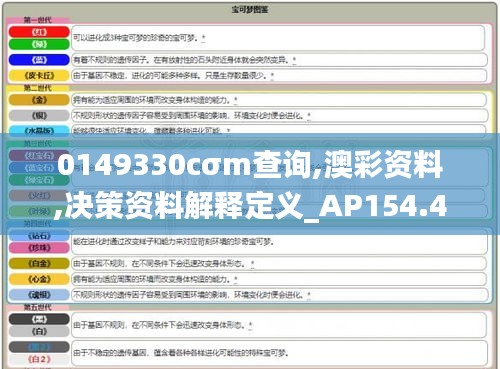Open the red 《红》 version link
Viewport: 500px width, 369px height.
pos(39,32)
